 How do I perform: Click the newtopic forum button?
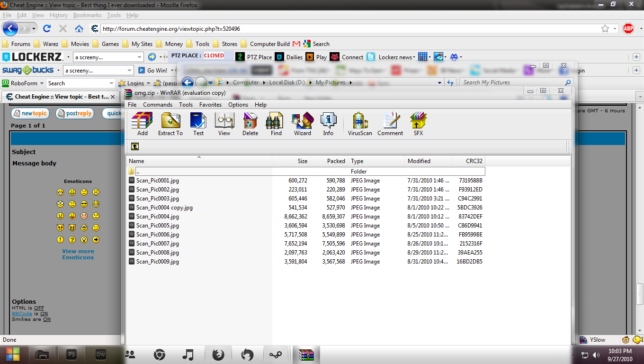pyautogui.click(x=30, y=113)
